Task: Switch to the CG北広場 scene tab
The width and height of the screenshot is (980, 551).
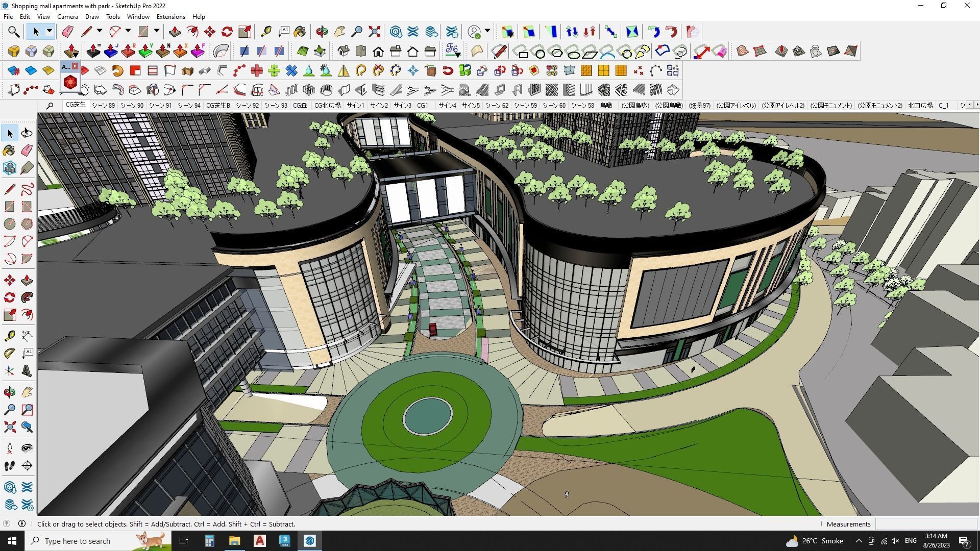Action: click(x=327, y=106)
